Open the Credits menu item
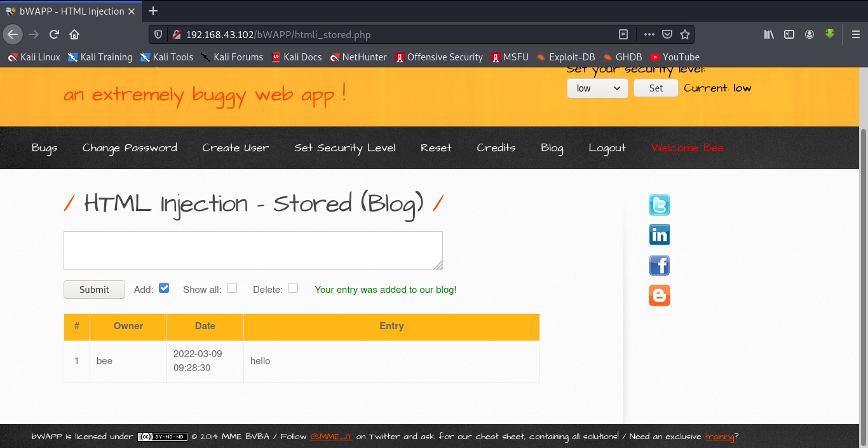Screen dimensions: 868x448 click(496, 147)
